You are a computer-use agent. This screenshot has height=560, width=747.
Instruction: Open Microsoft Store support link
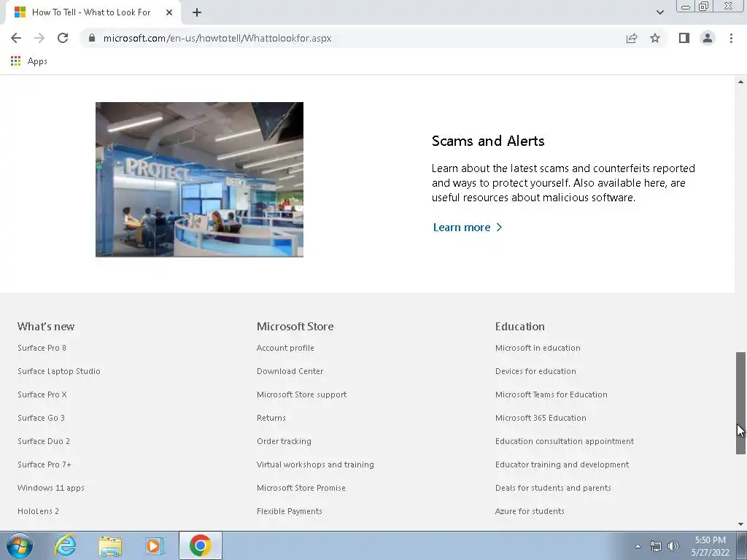pyautogui.click(x=301, y=394)
